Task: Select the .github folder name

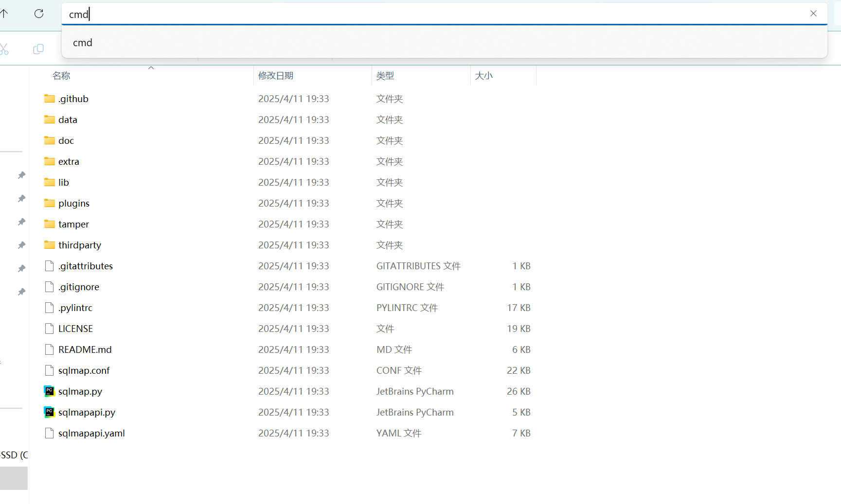Action: (x=73, y=99)
